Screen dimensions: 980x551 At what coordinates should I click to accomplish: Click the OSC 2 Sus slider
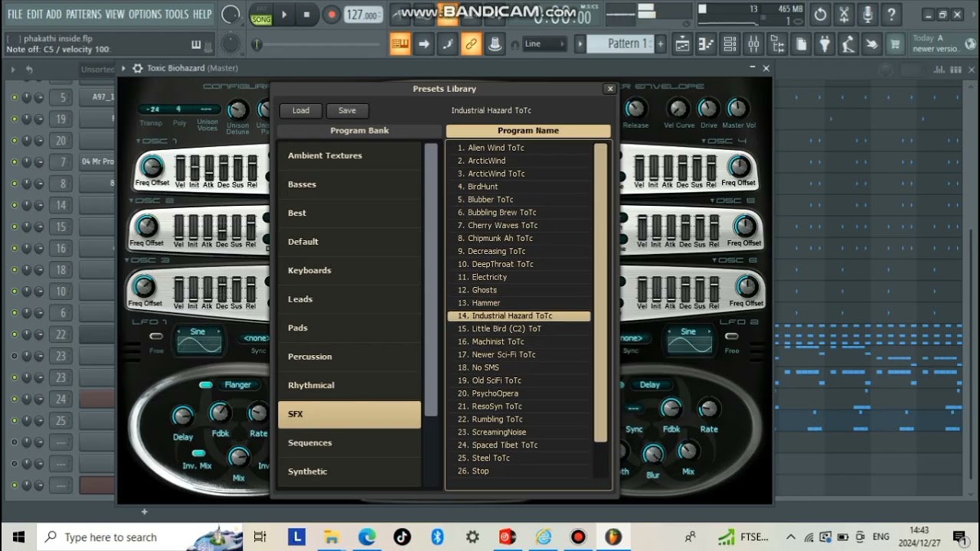[237, 227]
